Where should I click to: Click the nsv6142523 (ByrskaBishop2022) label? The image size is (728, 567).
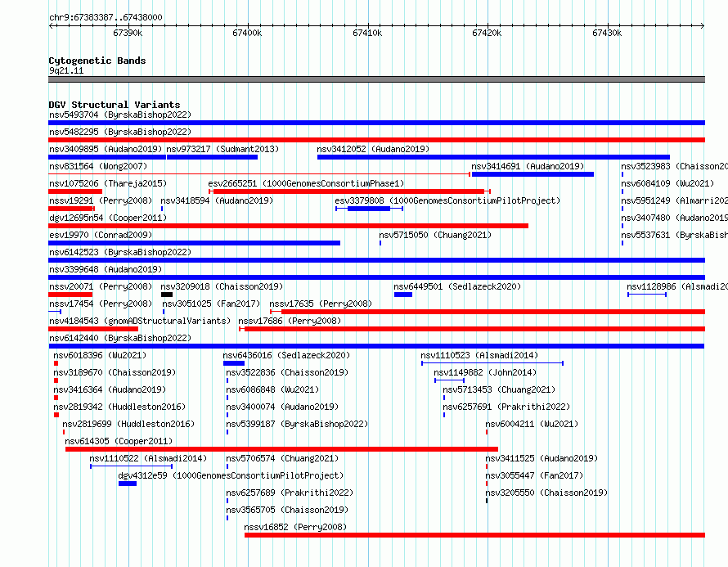pyautogui.click(x=120, y=252)
